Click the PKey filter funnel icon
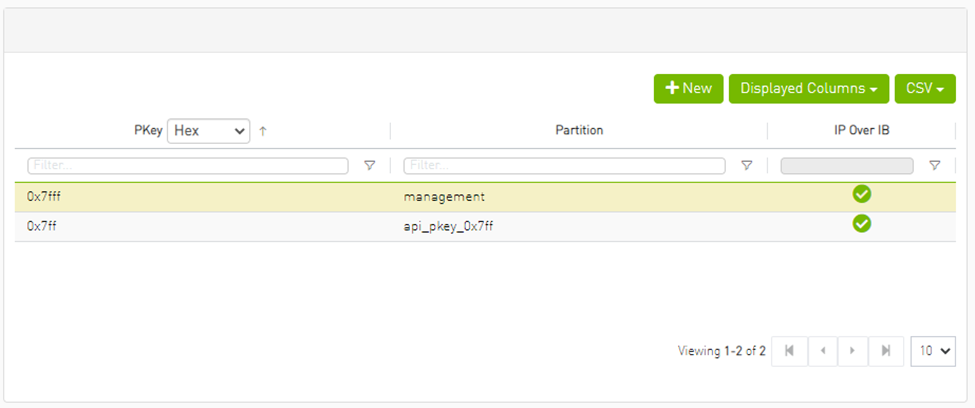Image resolution: width=975 pixels, height=408 pixels. 369,166
